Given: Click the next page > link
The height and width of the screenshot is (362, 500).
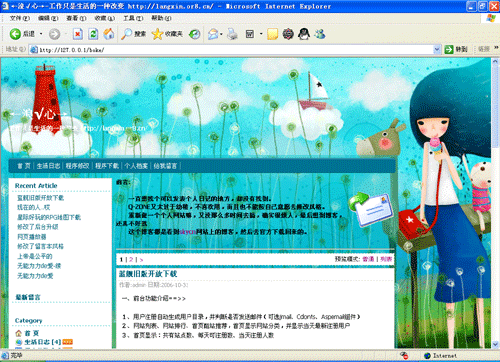Looking at the screenshot, I should click(141, 259).
